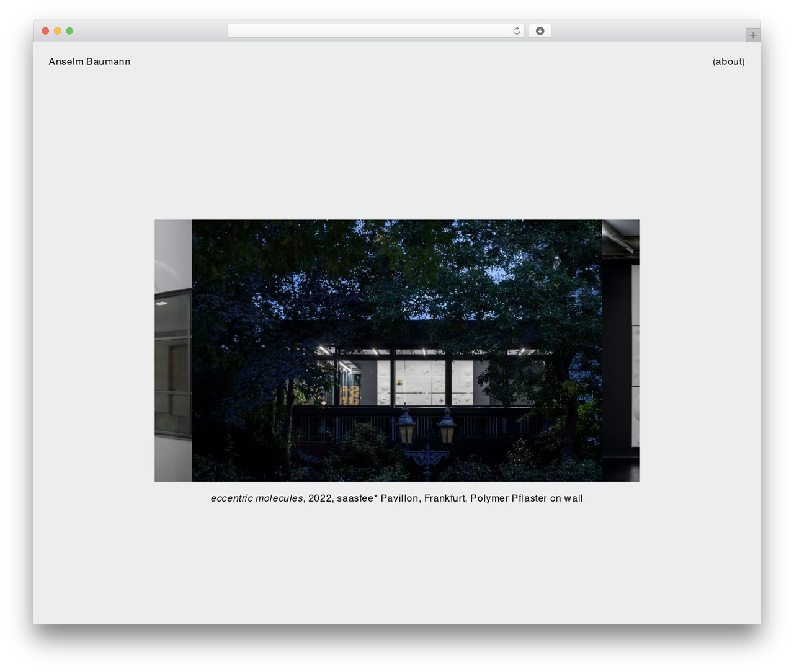Click the browser address bar

click(x=375, y=31)
